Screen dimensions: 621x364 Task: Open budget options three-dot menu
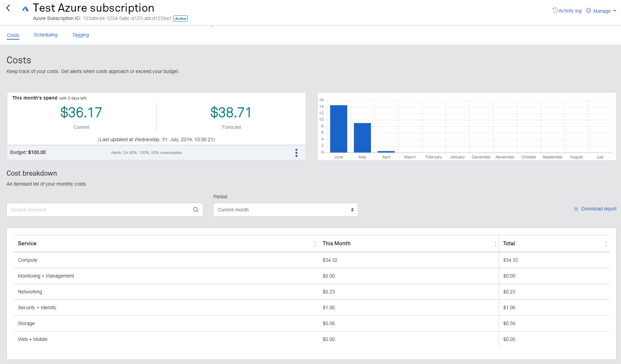(296, 153)
